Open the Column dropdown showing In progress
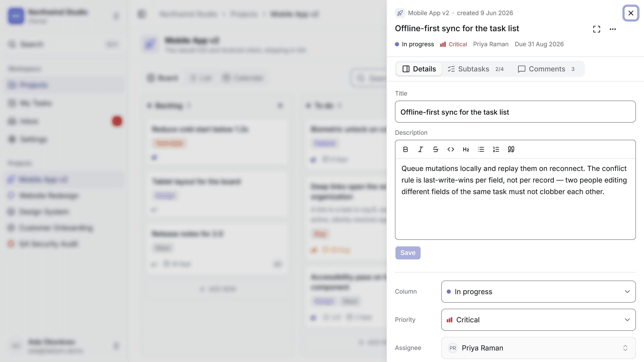The height and width of the screenshot is (362, 644). coord(538,292)
